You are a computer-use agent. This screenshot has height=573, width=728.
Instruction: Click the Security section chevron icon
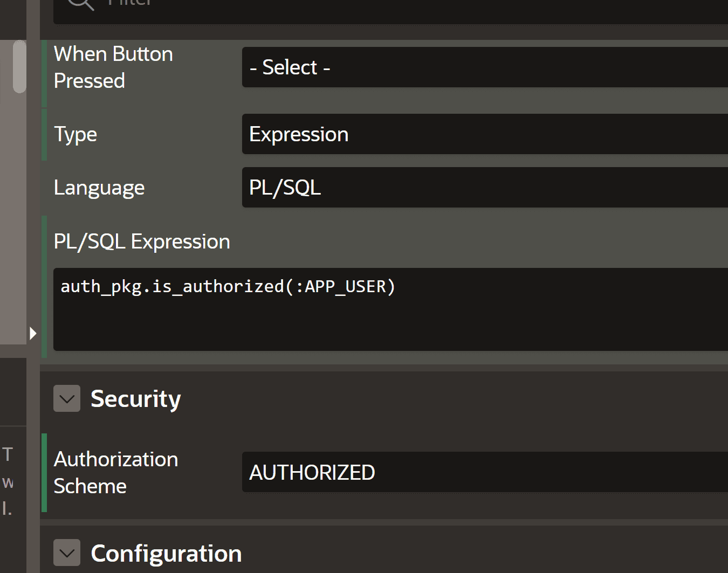[x=66, y=398]
